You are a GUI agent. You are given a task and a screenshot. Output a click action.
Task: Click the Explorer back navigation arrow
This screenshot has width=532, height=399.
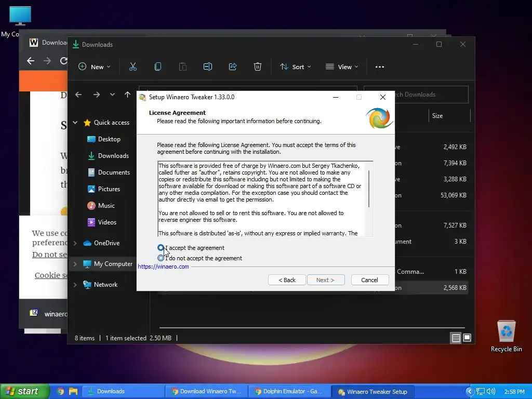click(78, 95)
